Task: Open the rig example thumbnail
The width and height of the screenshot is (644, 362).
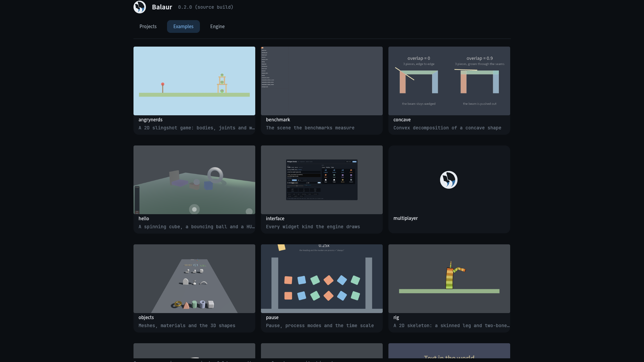Action: [449, 279]
